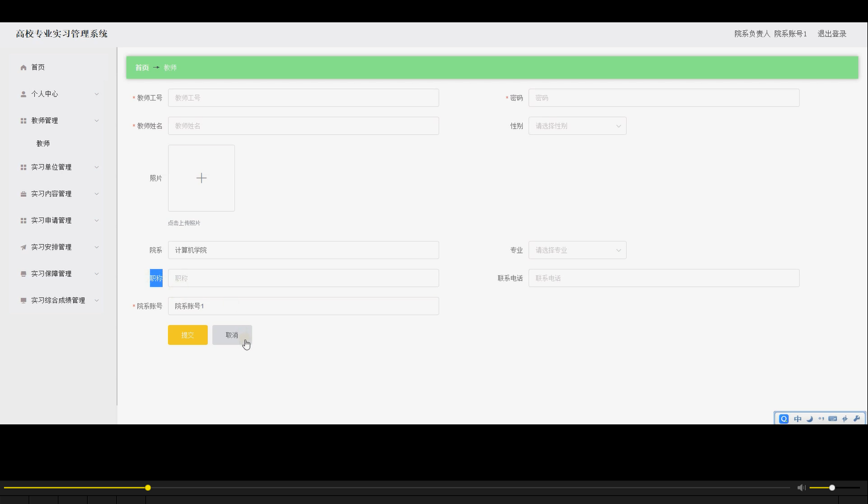Open the 性别 gender dropdown
This screenshot has width=868, height=504.
(577, 126)
